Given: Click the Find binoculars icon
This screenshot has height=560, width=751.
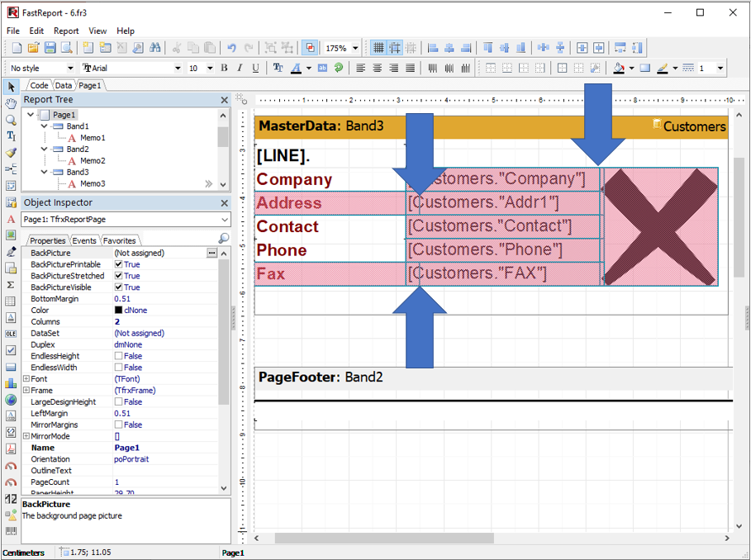Looking at the screenshot, I should (x=154, y=48).
